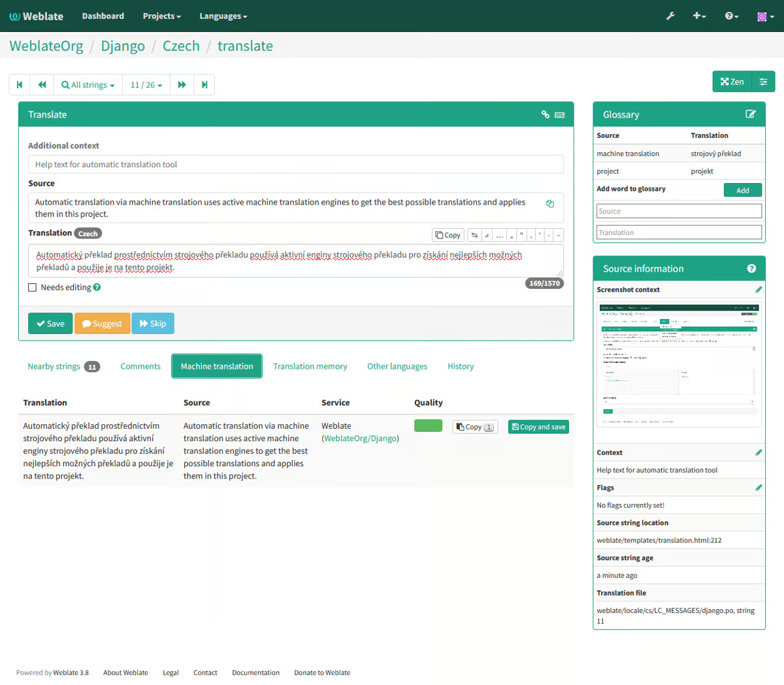Viewport: 784px width, 685px height.
Task: Click the green quality bar
Action: click(429, 426)
